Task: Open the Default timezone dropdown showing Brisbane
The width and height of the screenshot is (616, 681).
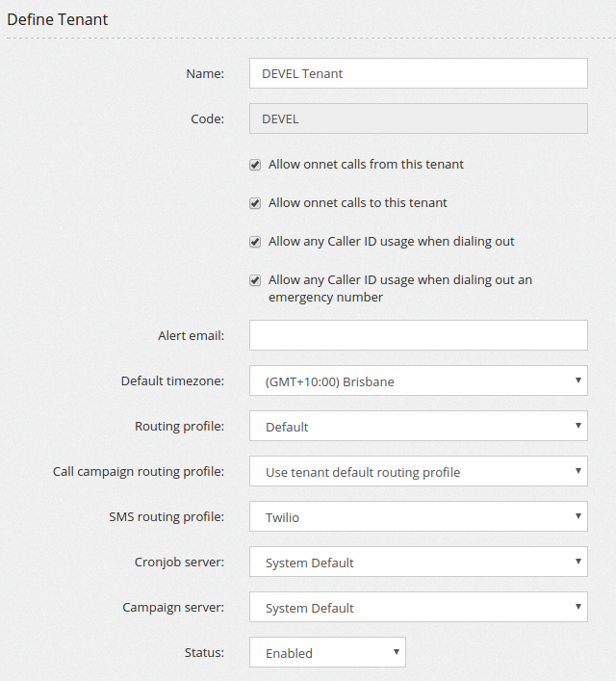Action: click(418, 380)
